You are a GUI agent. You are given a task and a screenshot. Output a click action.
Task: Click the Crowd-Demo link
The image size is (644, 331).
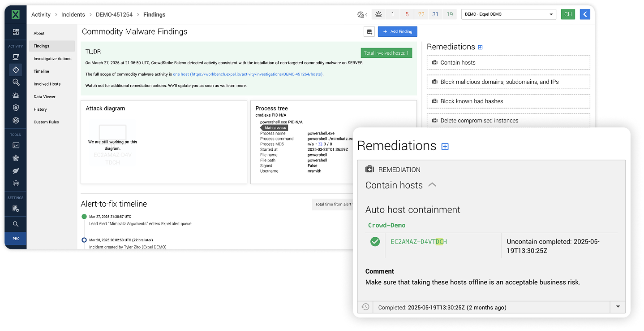click(386, 225)
